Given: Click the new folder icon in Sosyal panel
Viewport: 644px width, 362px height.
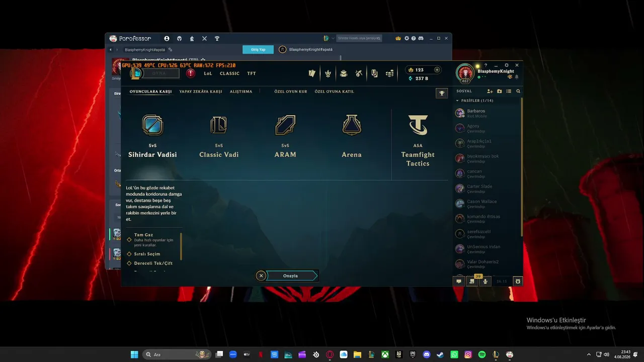Looking at the screenshot, I should coord(500,92).
